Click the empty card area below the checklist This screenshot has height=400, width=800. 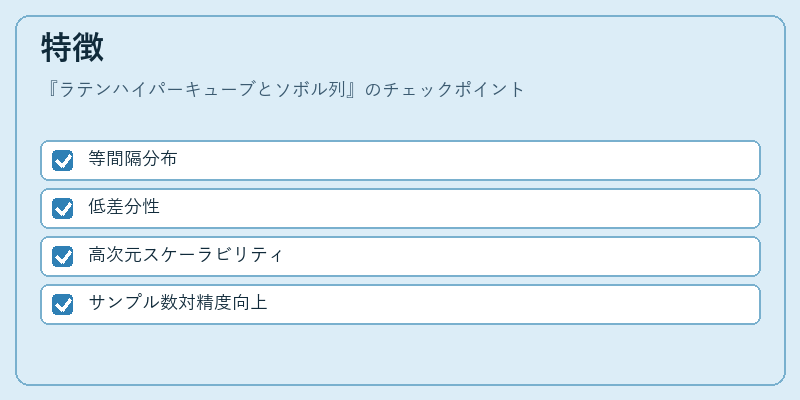(400, 354)
